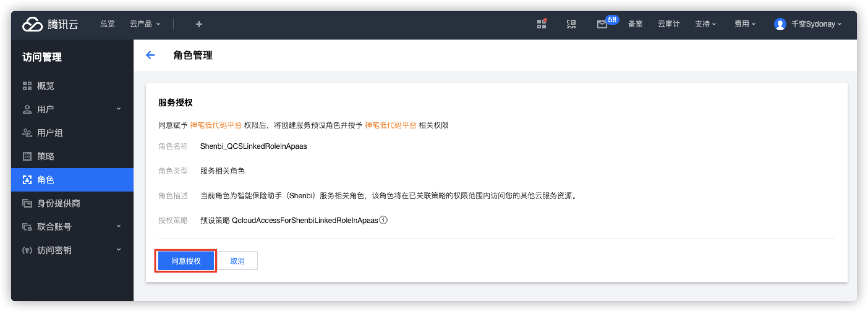Click the 访问密钥 key icon
This screenshot has height=312, width=868.
pyautogui.click(x=27, y=250)
